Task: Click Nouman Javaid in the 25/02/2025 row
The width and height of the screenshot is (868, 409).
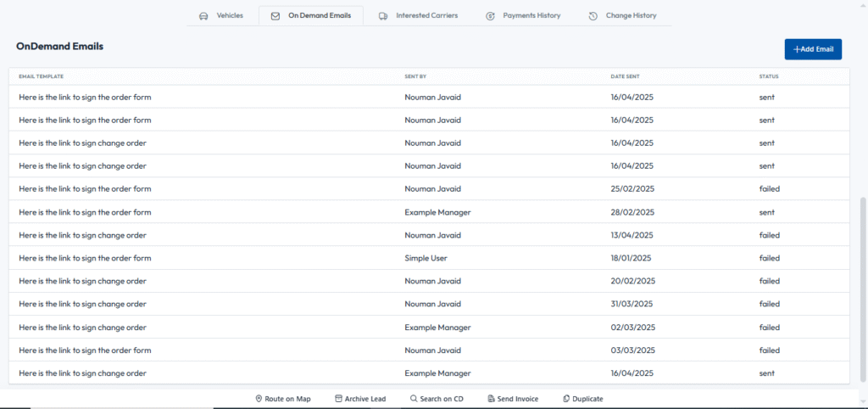Action: (x=432, y=189)
